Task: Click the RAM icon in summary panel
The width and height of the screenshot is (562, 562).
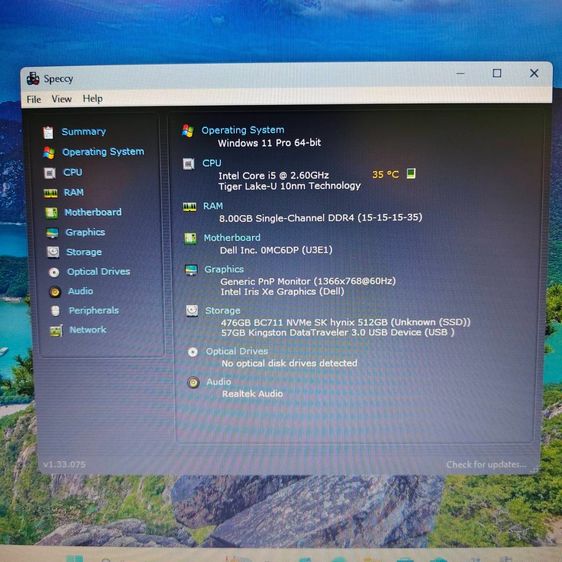Action: click(x=190, y=206)
